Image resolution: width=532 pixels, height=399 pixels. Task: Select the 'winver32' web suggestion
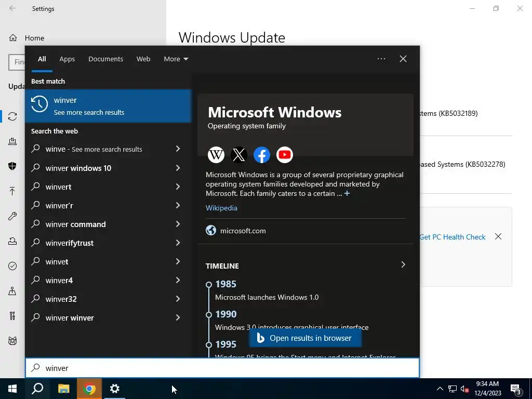108,299
